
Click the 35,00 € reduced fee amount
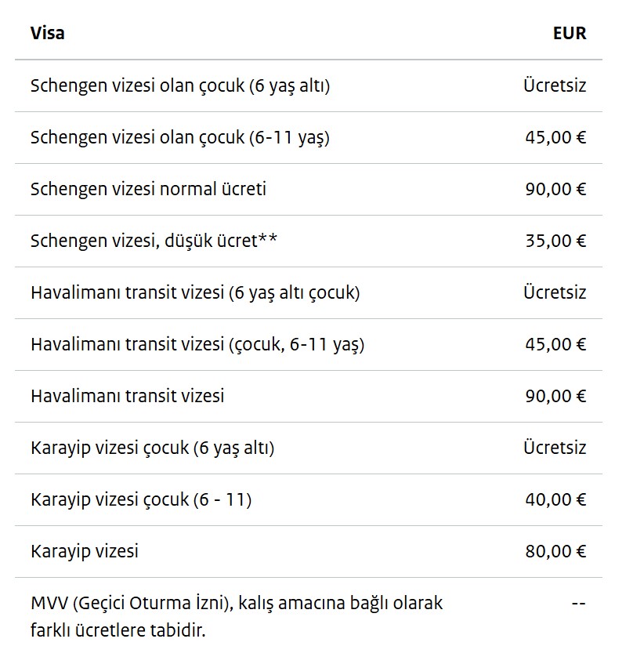point(555,241)
